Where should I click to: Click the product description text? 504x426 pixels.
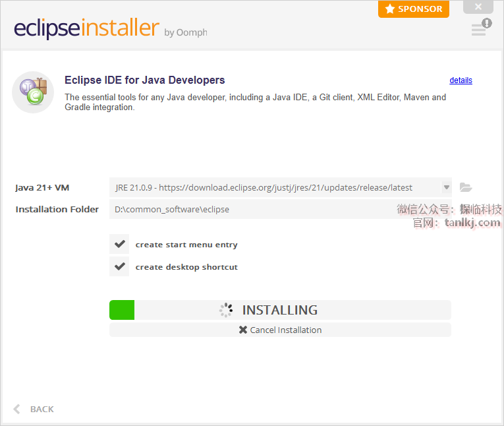coord(255,102)
